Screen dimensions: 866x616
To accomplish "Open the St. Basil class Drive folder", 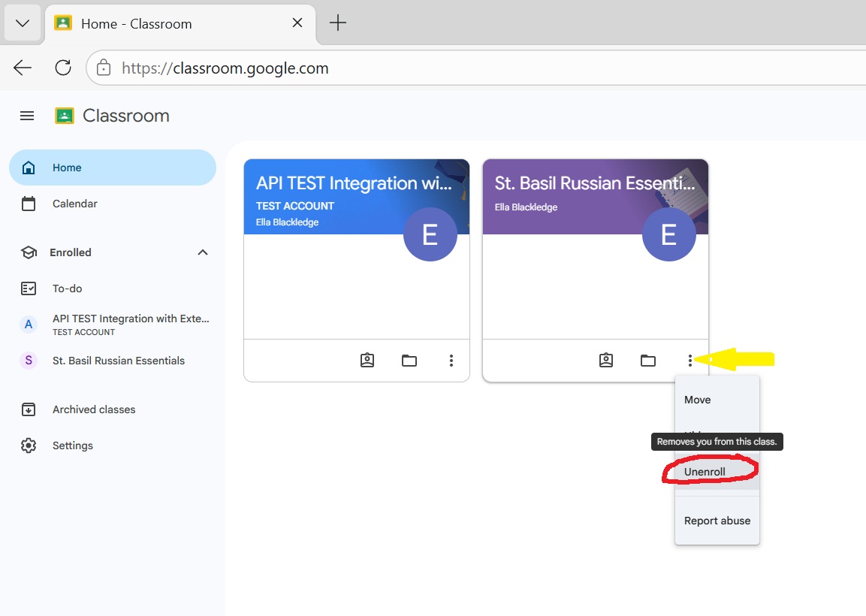I will 648,360.
